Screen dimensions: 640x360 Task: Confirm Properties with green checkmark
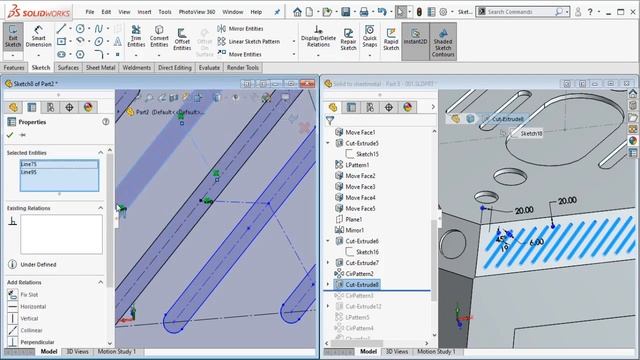point(10,135)
